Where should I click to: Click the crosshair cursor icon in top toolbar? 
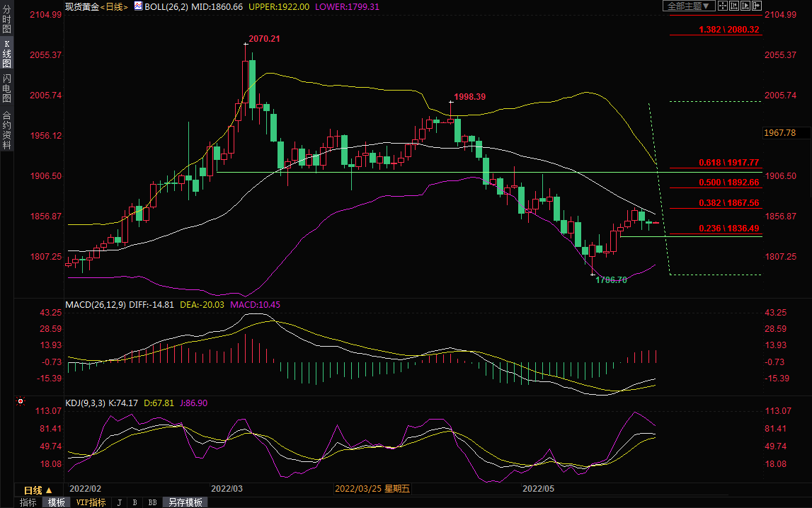tap(723, 6)
